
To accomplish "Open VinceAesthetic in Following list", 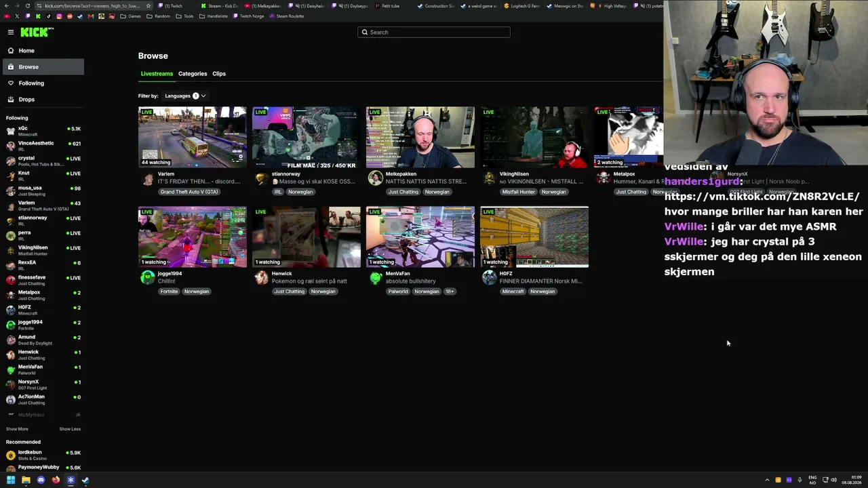I will (43, 146).
